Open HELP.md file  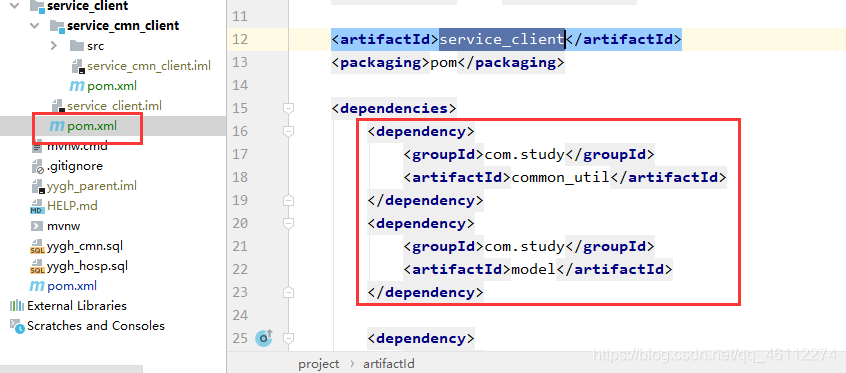(72, 206)
